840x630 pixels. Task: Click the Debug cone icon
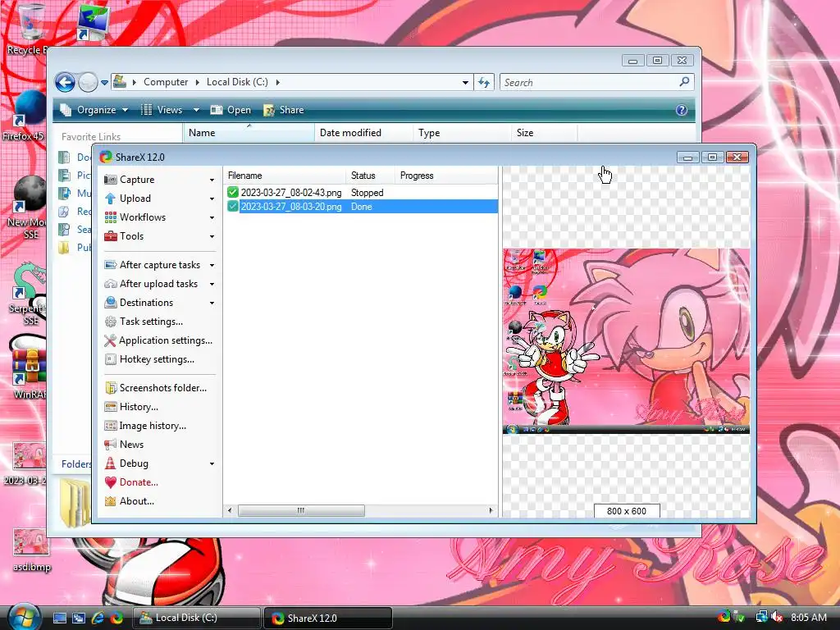[x=111, y=463]
